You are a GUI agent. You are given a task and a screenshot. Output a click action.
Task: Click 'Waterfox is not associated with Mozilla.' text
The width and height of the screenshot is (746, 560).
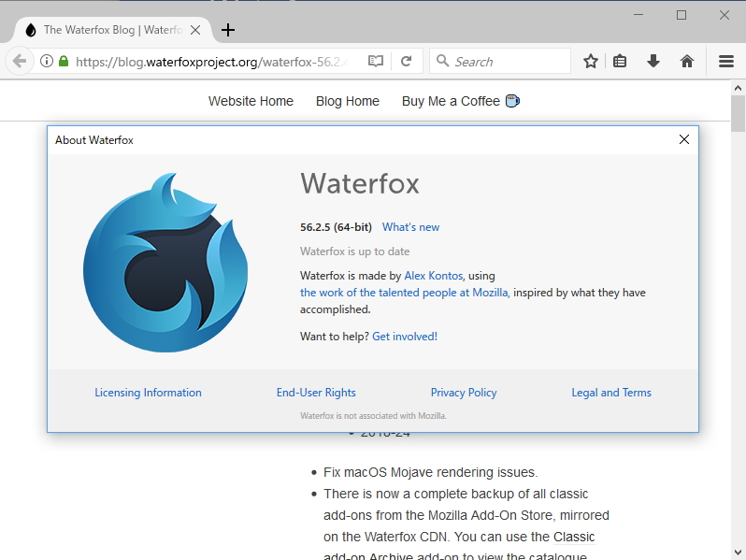373,415
